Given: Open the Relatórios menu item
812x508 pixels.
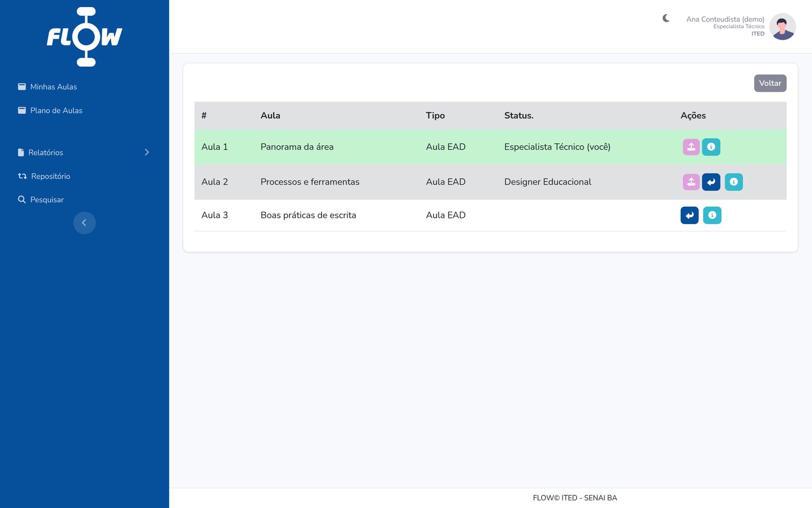Looking at the screenshot, I should (84, 152).
